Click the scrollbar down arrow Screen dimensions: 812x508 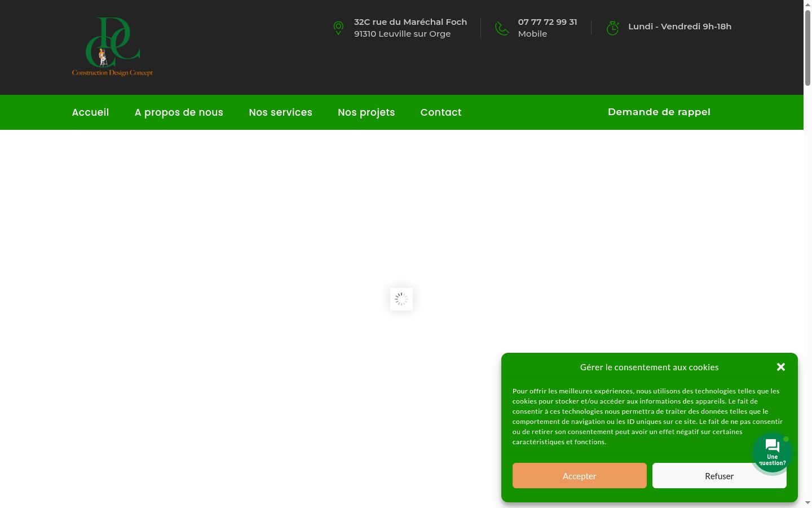pos(807,503)
